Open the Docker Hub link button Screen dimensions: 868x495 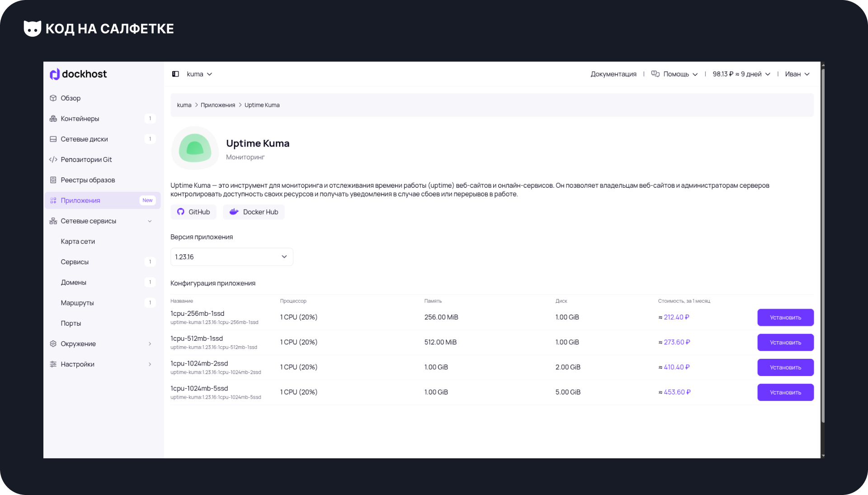[254, 212]
